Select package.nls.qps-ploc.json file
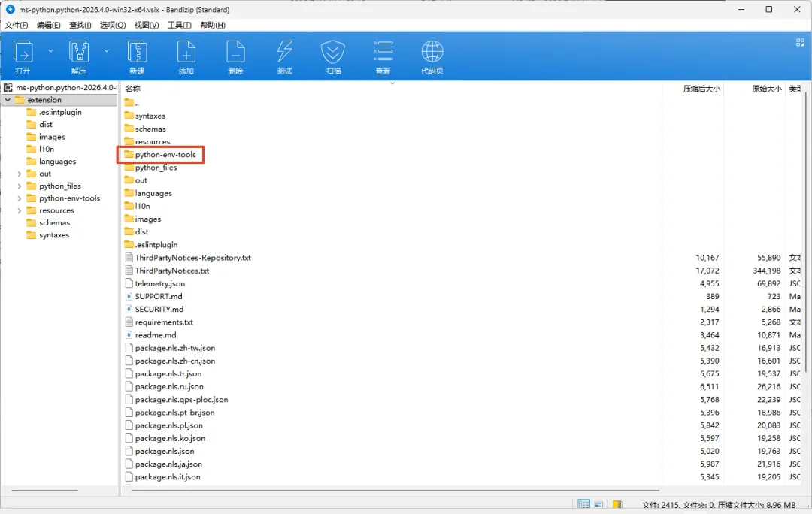The width and height of the screenshot is (812, 514). (x=177, y=400)
